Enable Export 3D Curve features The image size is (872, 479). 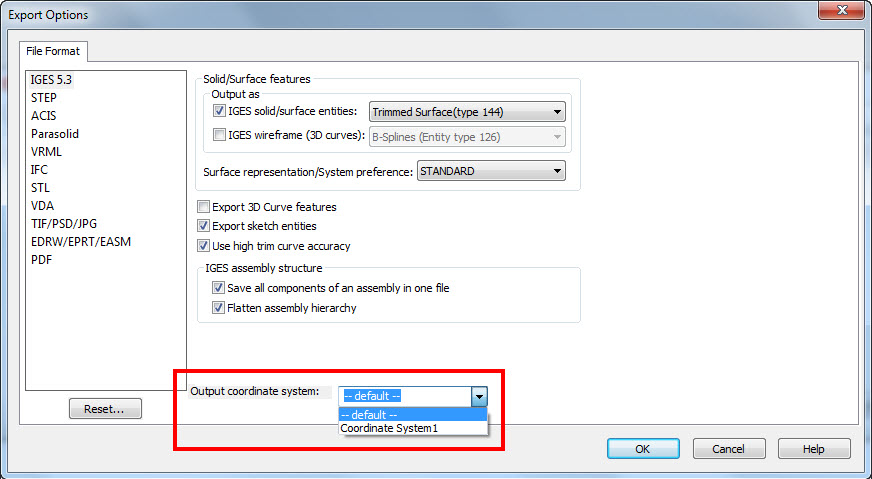204,207
